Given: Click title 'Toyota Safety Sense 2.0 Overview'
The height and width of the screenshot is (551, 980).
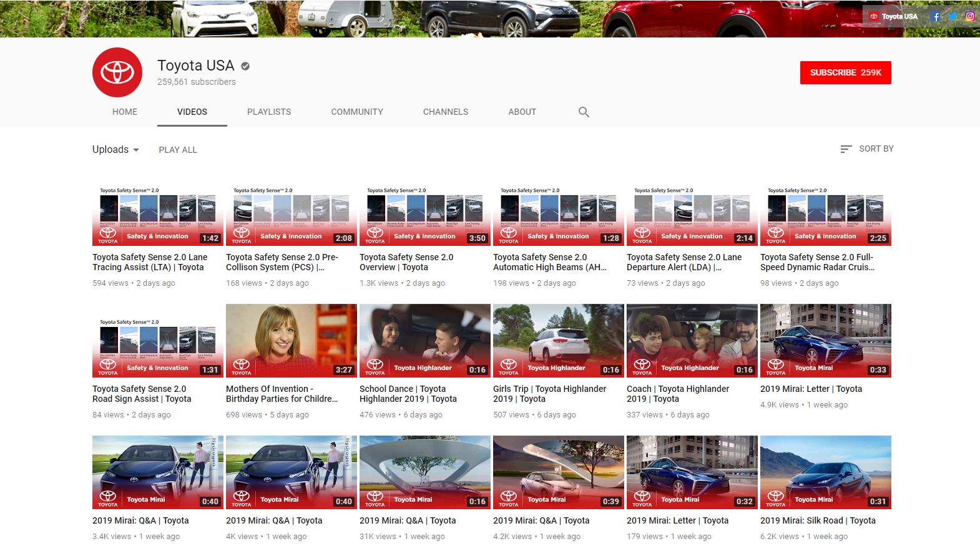Looking at the screenshot, I should point(406,262).
